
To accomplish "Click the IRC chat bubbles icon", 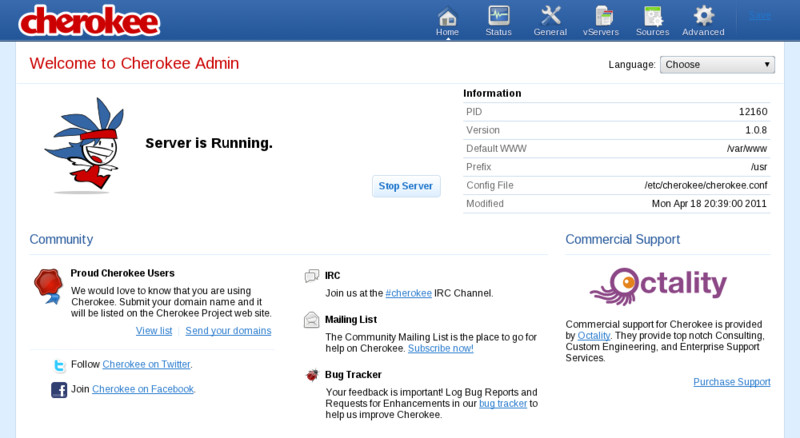I will click(x=312, y=276).
